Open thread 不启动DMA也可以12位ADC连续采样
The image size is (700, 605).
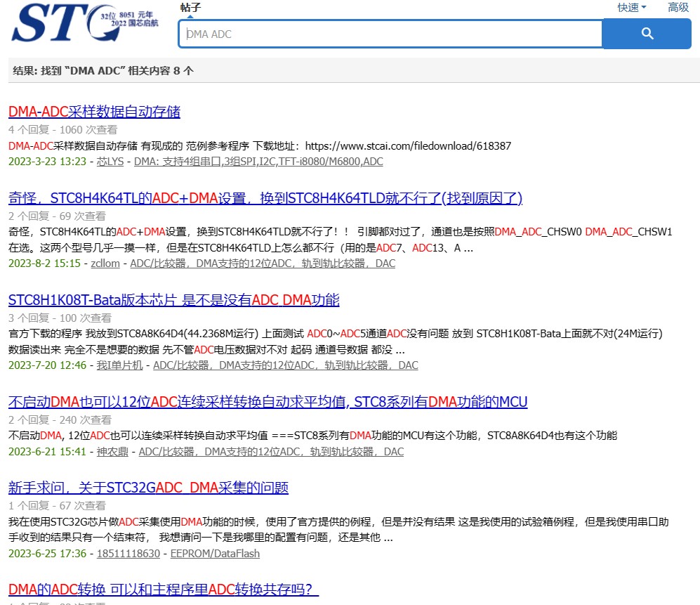(x=268, y=402)
